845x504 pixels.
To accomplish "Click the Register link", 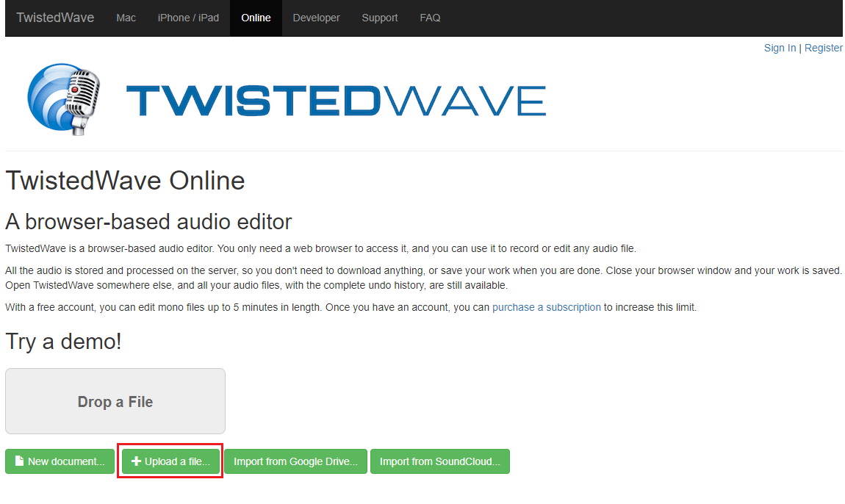I will pyautogui.click(x=824, y=48).
